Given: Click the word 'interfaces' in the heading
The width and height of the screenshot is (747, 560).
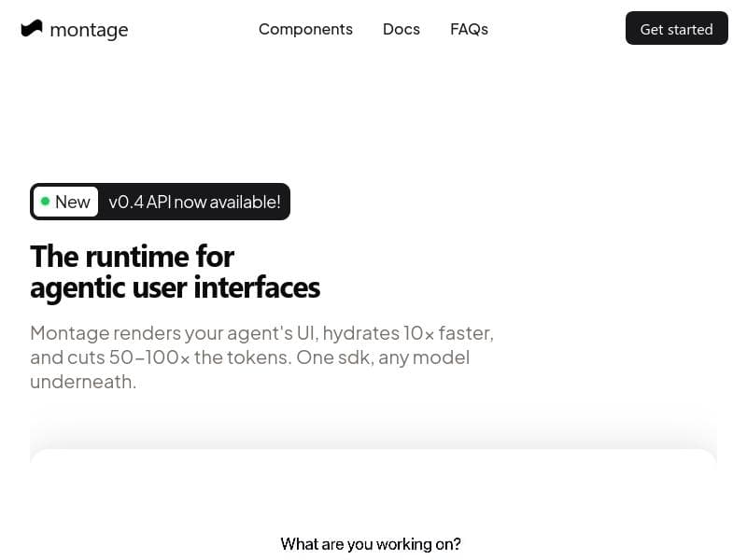Looking at the screenshot, I should click(x=257, y=287).
